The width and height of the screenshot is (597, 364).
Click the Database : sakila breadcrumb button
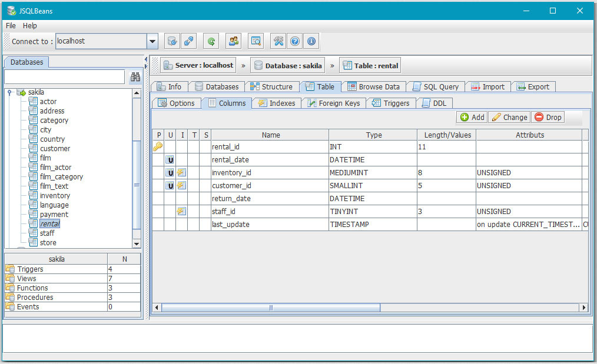[x=288, y=65]
